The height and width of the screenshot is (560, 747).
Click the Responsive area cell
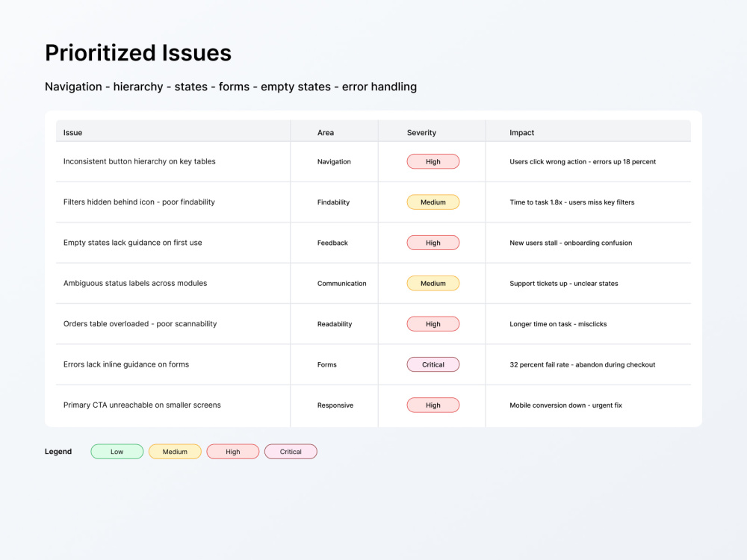tap(335, 405)
